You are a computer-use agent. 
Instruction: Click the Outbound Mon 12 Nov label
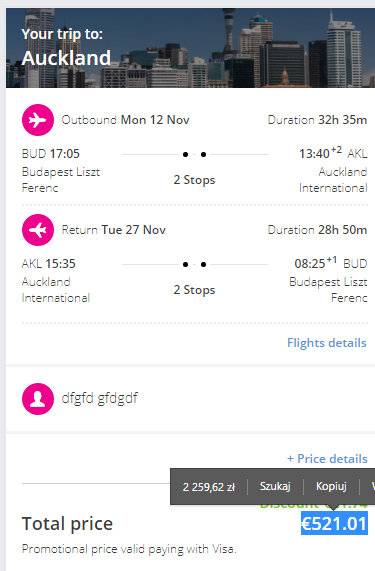click(126, 120)
